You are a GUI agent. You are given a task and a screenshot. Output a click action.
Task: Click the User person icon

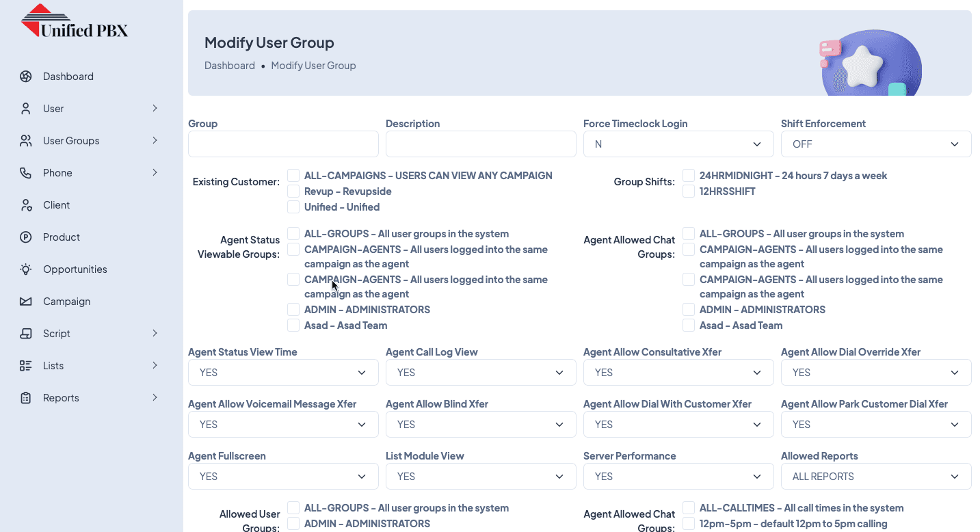pyautogui.click(x=26, y=109)
